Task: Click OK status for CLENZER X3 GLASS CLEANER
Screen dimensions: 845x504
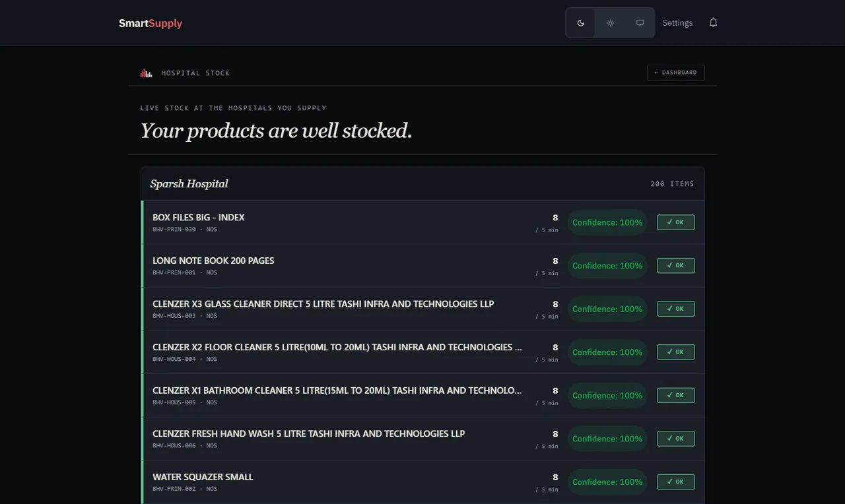Action: 675,309
